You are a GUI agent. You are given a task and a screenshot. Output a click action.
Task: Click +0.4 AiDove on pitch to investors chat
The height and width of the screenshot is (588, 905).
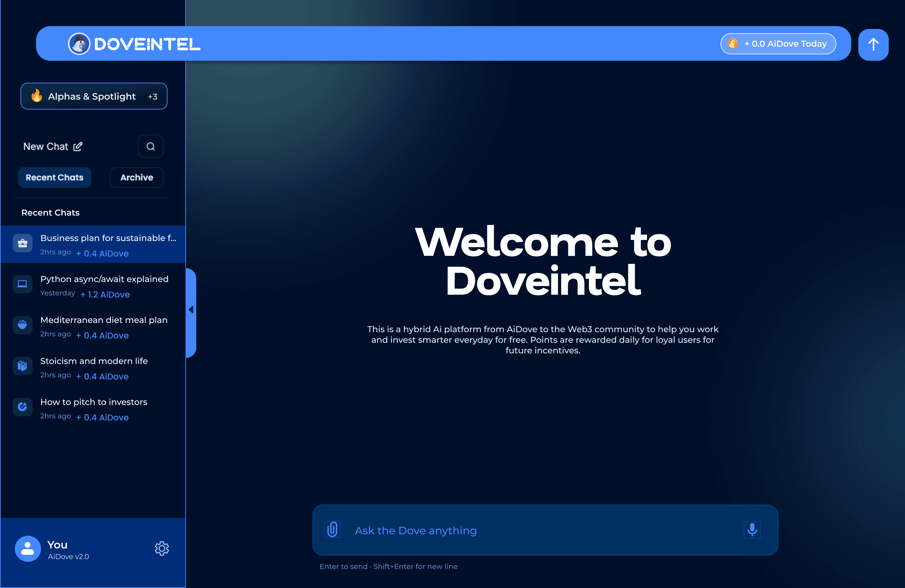[102, 417]
